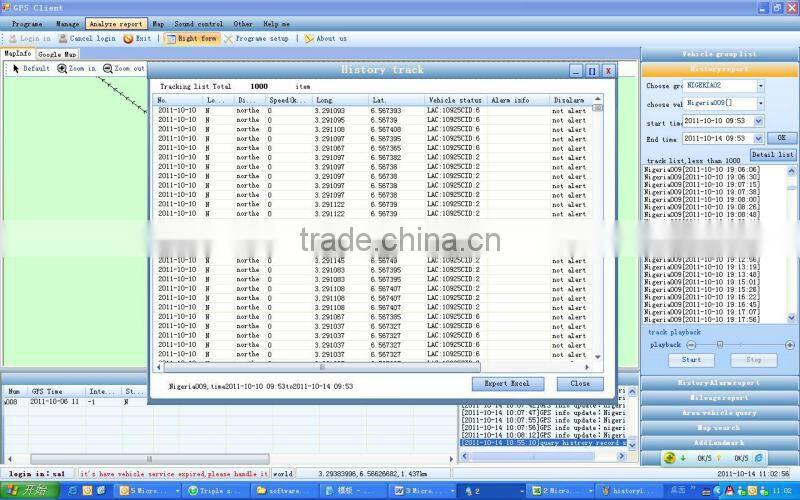
Task: Switch to the Google Map tab
Action: [x=57, y=54]
